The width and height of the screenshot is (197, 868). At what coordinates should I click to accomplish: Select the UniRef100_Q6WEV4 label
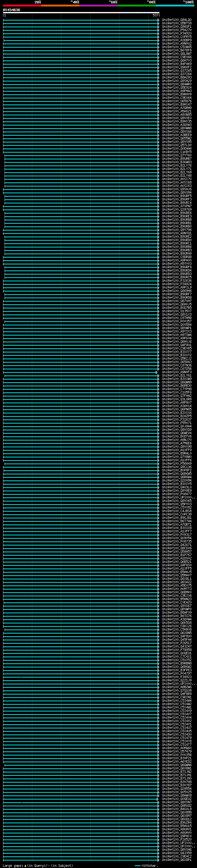pyautogui.click(x=177, y=433)
